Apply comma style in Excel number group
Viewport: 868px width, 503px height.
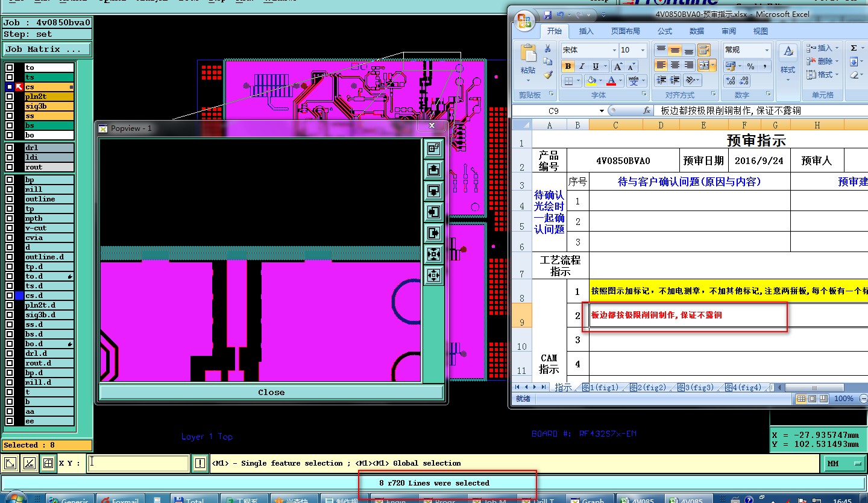(765, 66)
